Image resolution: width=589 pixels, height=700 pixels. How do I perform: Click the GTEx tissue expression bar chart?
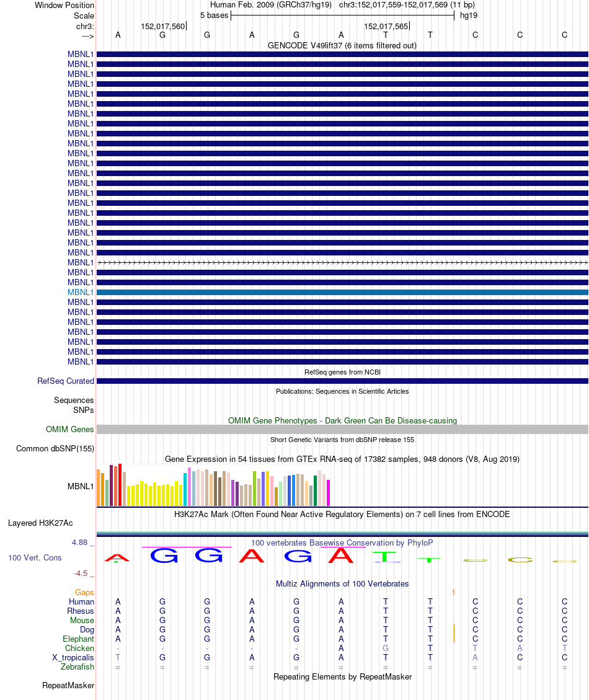pos(213,485)
